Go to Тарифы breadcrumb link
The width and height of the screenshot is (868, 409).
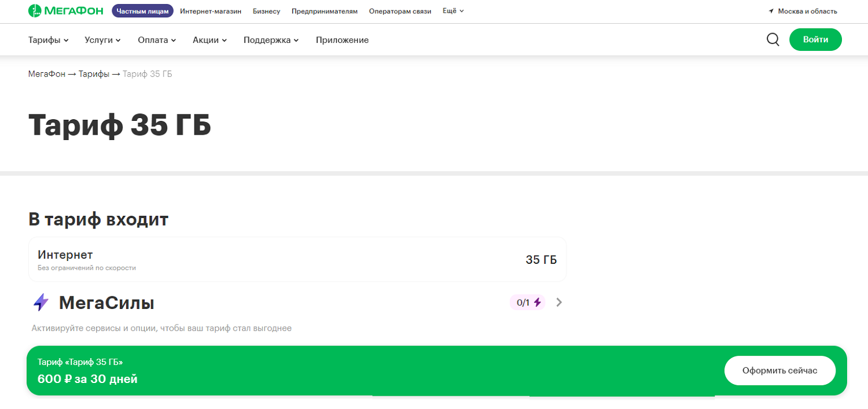(x=94, y=74)
